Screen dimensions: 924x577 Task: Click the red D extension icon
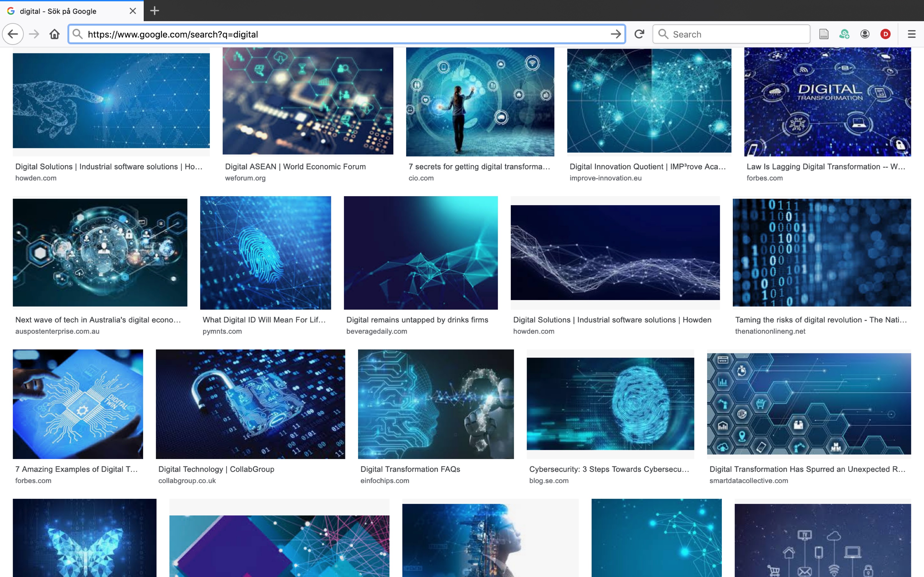(885, 34)
